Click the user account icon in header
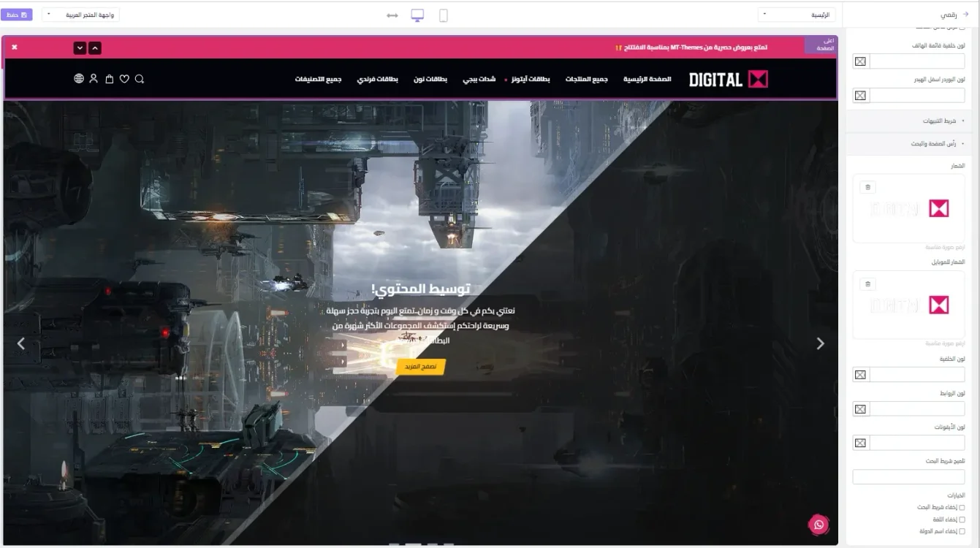 94,79
